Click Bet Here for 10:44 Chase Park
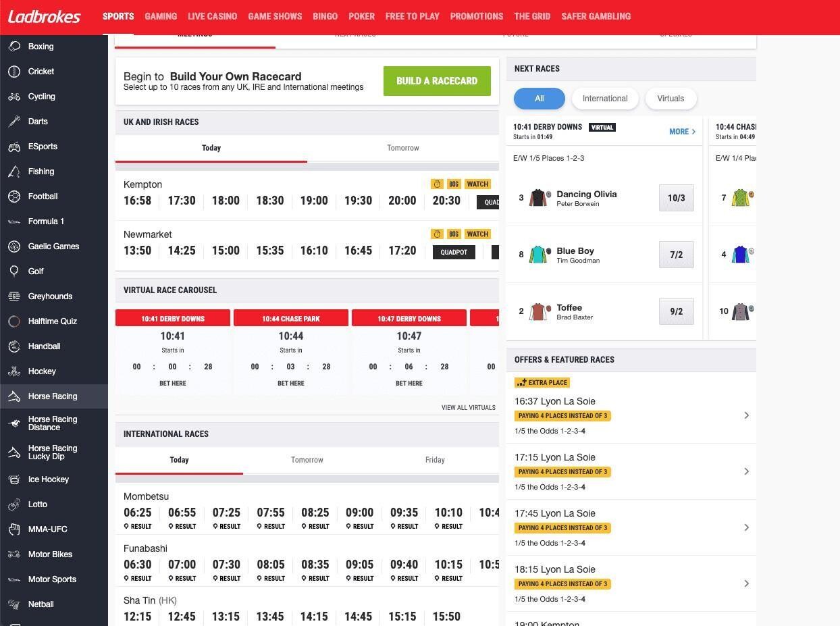Image resolution: width=840 pixels, height=626 pixels. point(291,384)
